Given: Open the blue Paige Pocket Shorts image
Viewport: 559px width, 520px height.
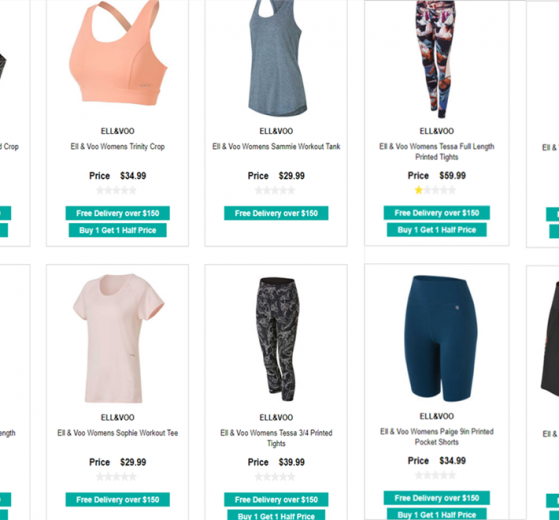Looking at the screenshot, I should (x=441, y=338).
